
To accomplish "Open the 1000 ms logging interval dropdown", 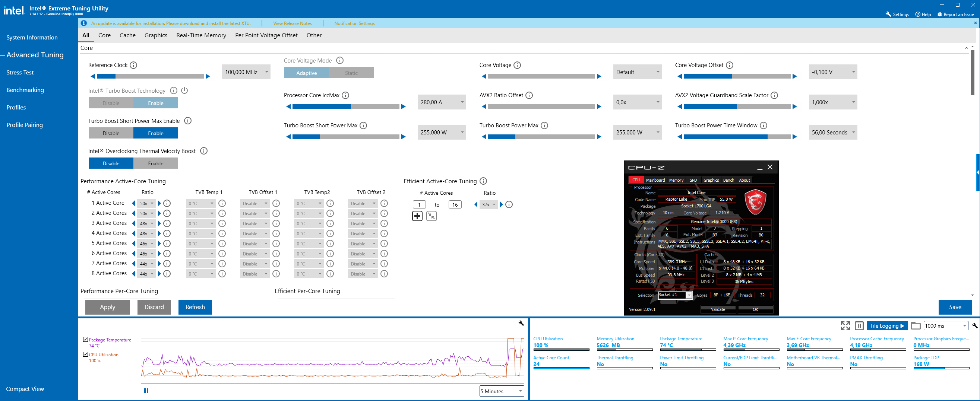I will pyautogui.click(x=946, y=326).
